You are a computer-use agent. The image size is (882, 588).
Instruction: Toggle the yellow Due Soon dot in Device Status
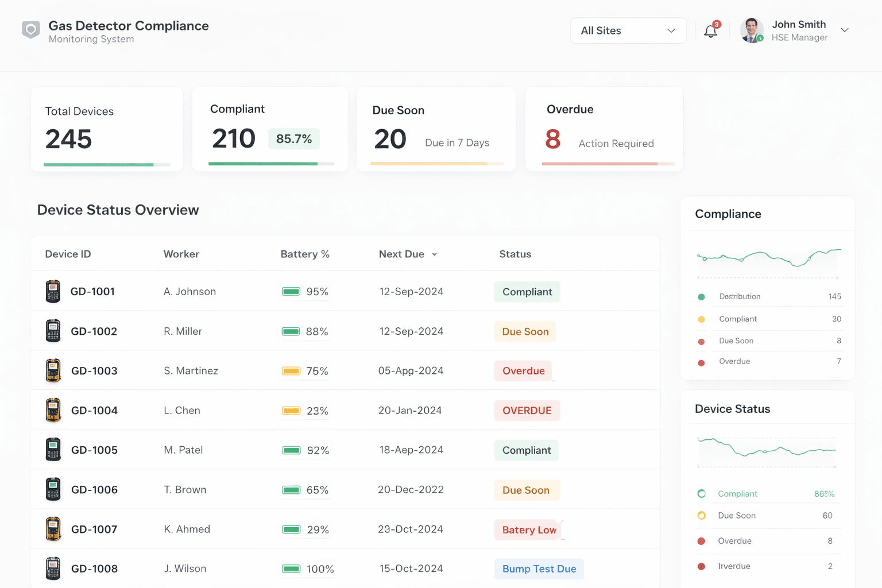click(701, 516)
